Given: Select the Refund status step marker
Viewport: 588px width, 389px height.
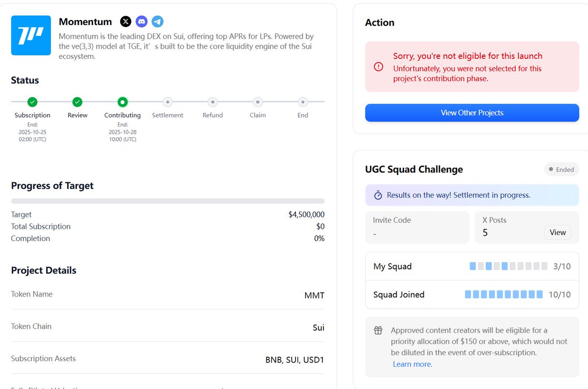Looking at the screenshot, I should pos(213,102).
